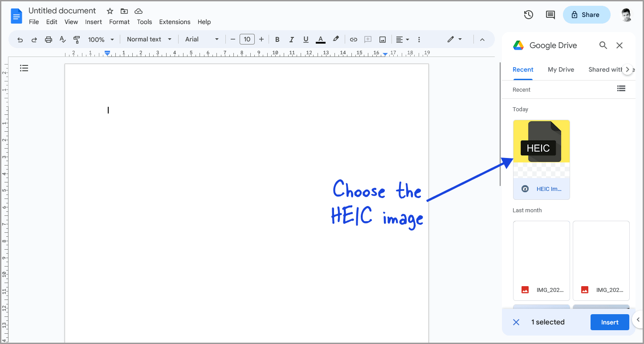
Task: Click the Insert button in Drive panel
Action: click(610, 322)
